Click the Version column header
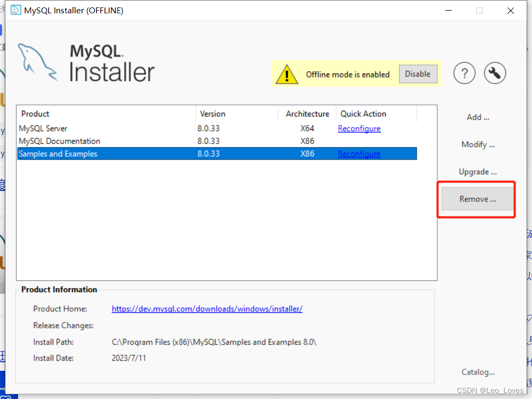532x399 pixels. [212, 114]
